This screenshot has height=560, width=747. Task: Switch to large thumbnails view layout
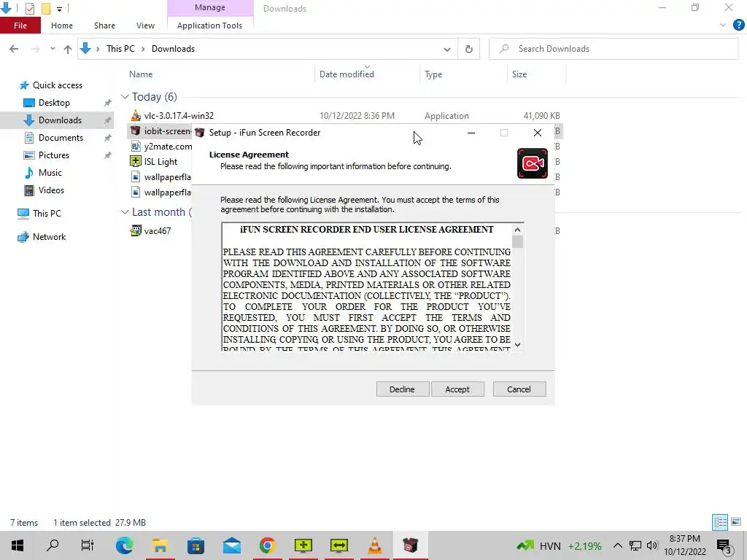click(x=736, y=522)
